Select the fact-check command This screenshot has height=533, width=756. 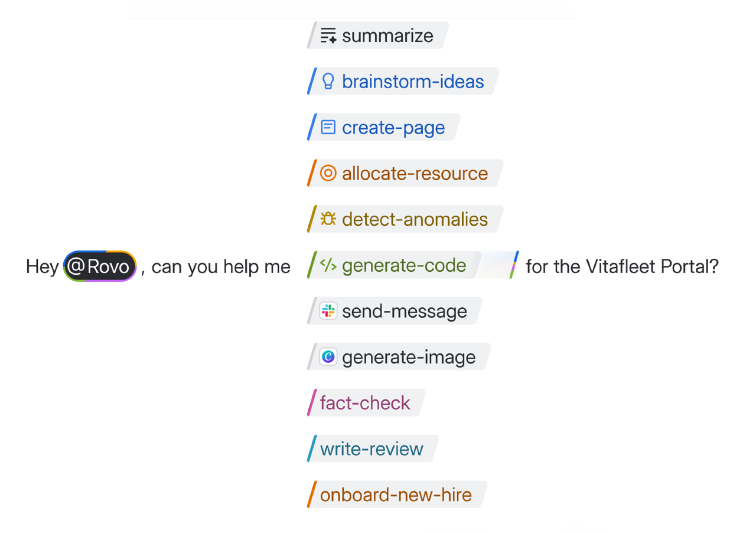pos(365,403)
